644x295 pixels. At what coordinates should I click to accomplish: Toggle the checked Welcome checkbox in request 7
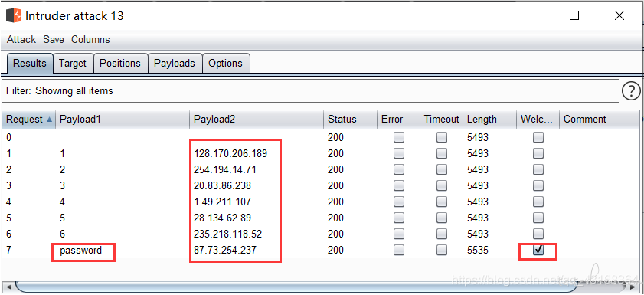point(538,251)
